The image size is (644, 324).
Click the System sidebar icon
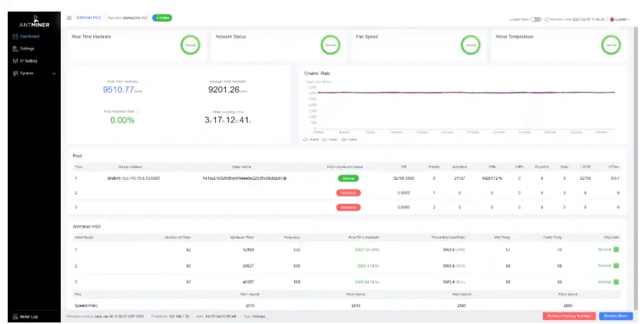tap(15, 73)
